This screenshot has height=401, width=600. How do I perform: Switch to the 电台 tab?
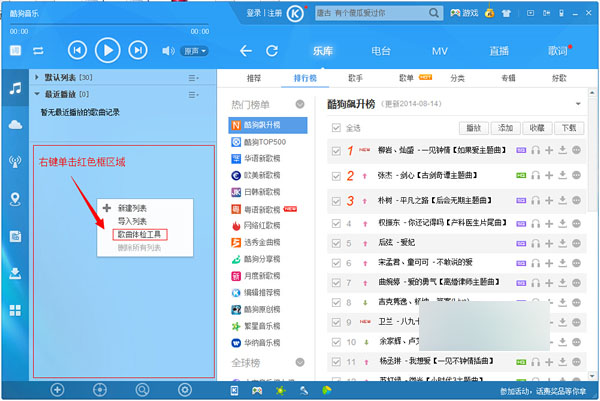point(381,51)
